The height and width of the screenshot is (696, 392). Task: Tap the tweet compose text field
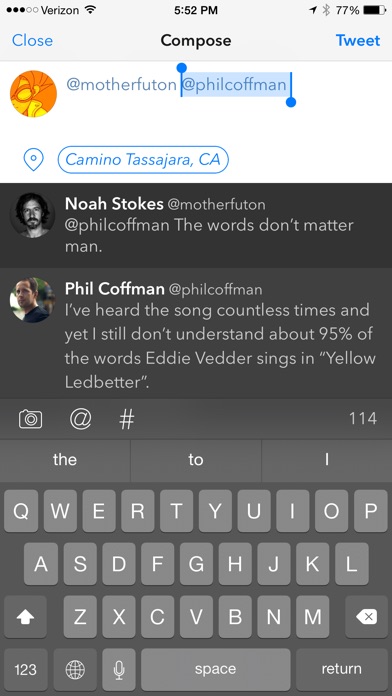pyautogui.click(x=224, y=102)
